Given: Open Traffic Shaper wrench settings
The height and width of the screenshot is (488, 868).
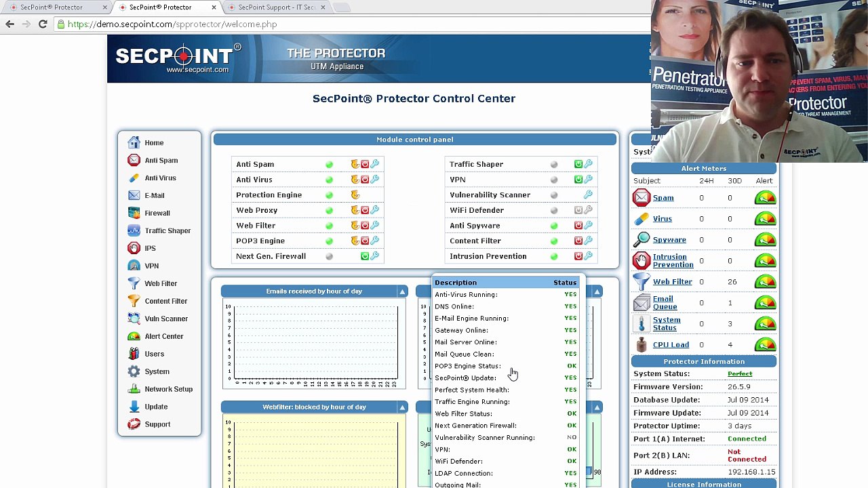Looking at the screenshot, I should (x=588, y=164).
